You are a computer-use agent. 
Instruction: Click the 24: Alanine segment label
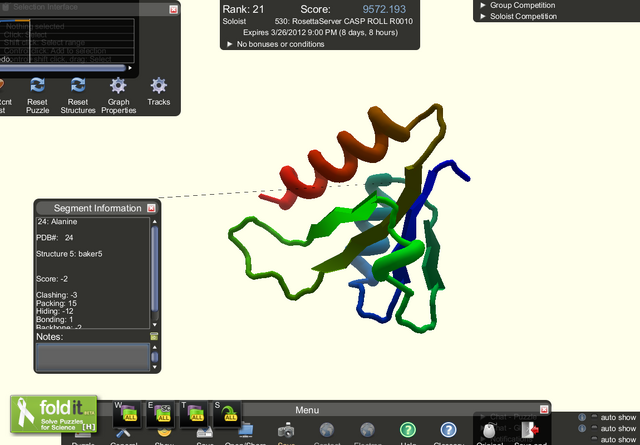(x=57, y=222)
